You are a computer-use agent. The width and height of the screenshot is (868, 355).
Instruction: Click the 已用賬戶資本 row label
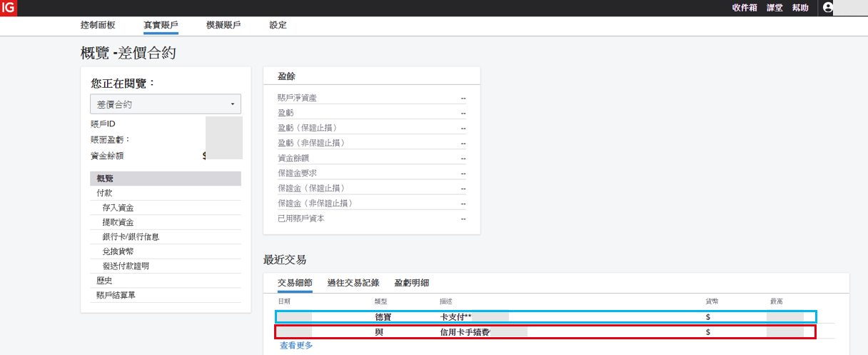pyautogui.click(x=301, y=218)
